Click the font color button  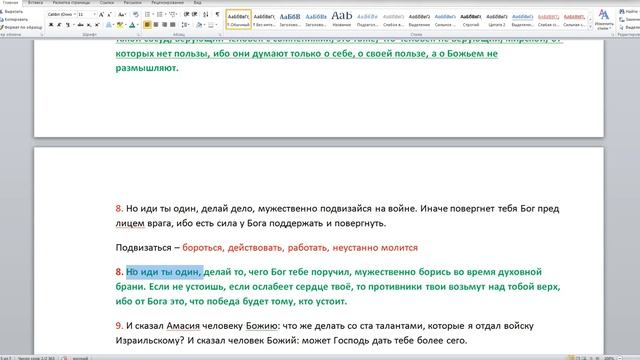point(132,25)
